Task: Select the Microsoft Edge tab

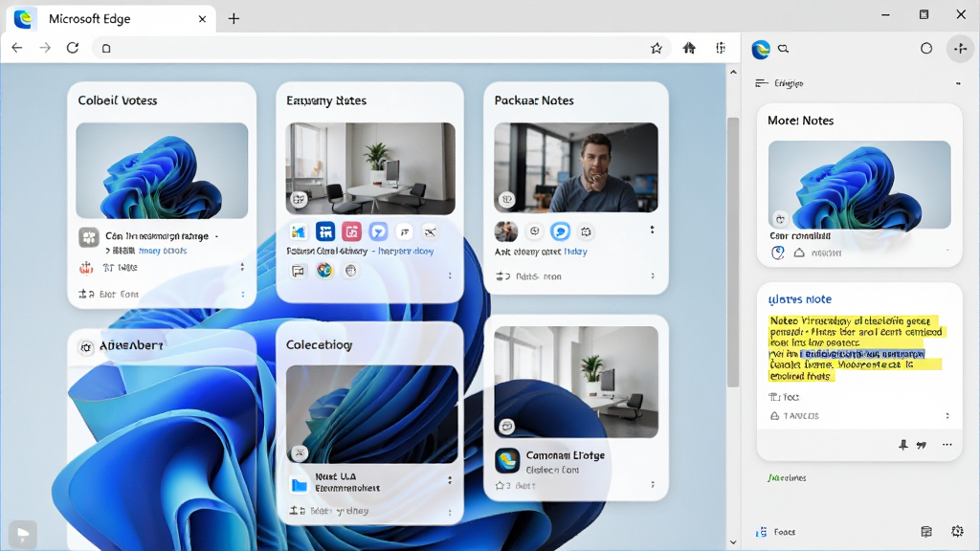Action: [x=111, y=19]
